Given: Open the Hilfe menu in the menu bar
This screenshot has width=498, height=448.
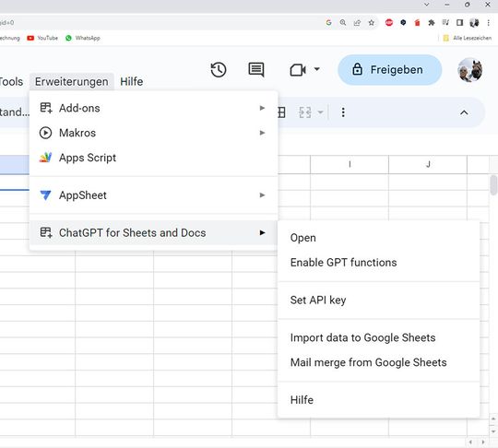Looking at the screenshot, I should pos(132,82).
